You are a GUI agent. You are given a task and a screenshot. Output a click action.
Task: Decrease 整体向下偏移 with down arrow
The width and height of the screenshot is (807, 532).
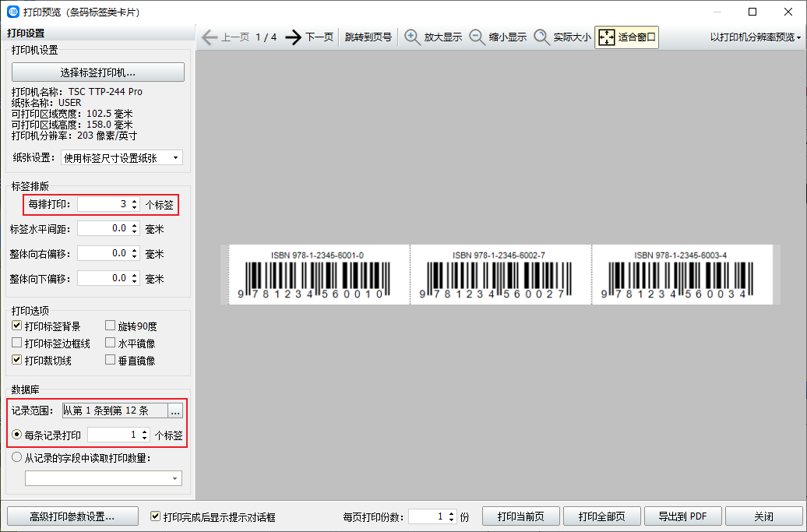click(134, 281)
